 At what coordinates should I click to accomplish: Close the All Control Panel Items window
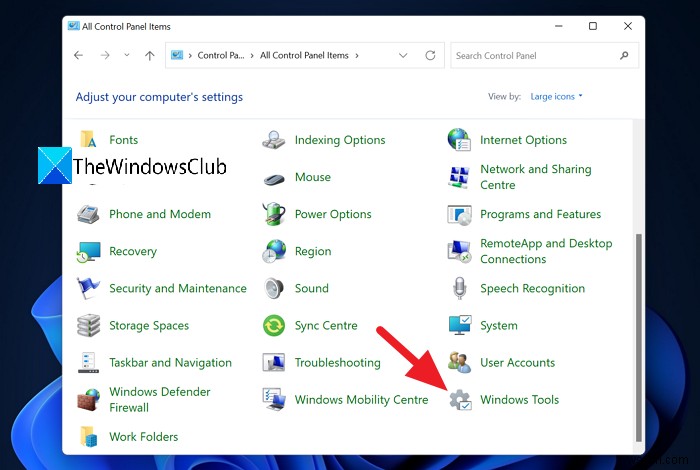628,26
